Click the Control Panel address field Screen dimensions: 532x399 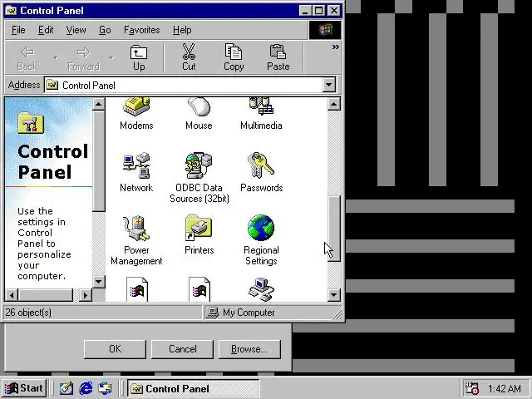190,85
